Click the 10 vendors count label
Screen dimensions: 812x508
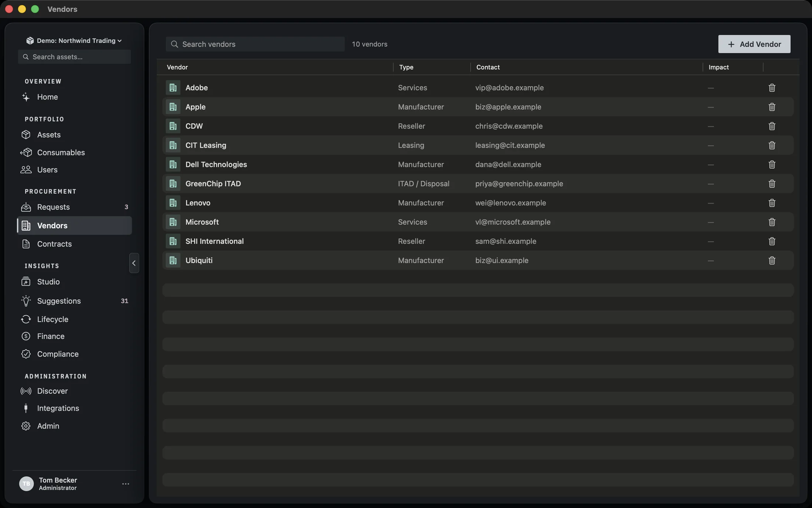(369, 44)
